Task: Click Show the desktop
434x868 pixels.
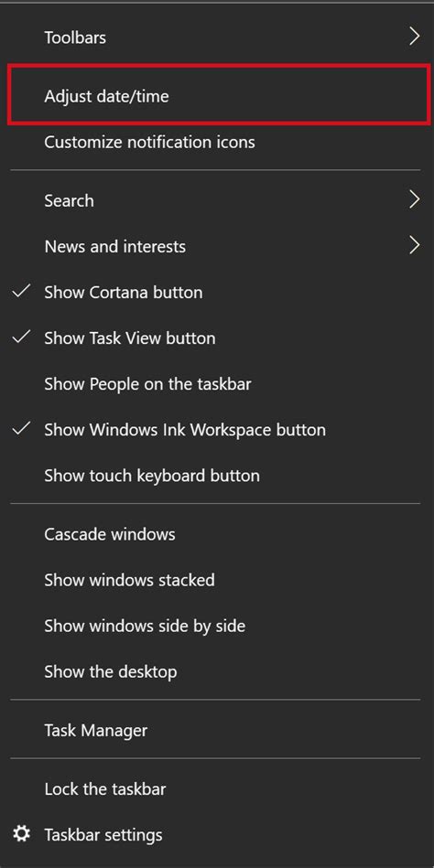Action: click(111, 672)
